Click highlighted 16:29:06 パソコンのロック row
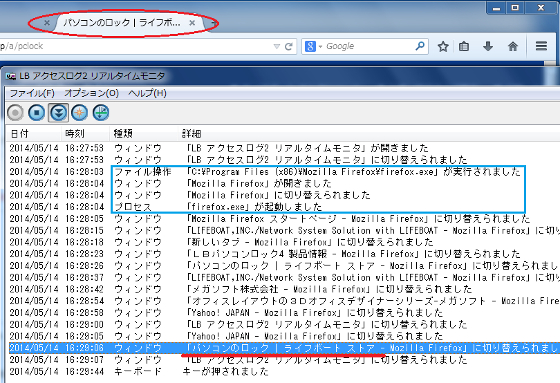The width and height of the screenshot is (560, 383). [284, 348]
